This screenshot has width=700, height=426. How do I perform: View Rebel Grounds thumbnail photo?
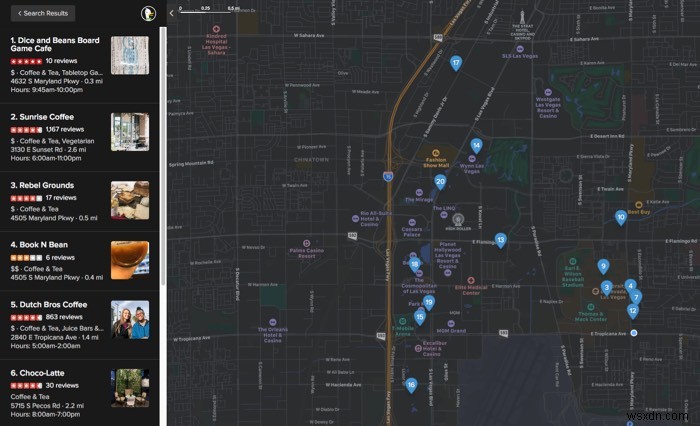click(x=130, y=200)
